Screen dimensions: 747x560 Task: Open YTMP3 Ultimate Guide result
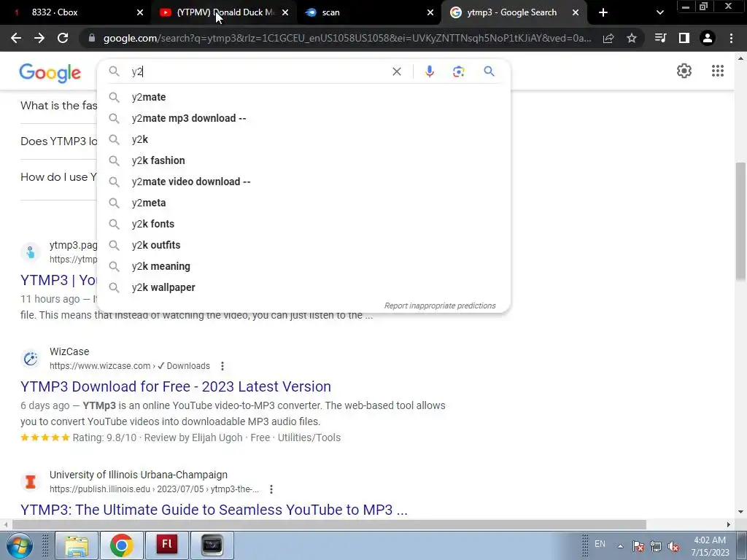point(214,510)
